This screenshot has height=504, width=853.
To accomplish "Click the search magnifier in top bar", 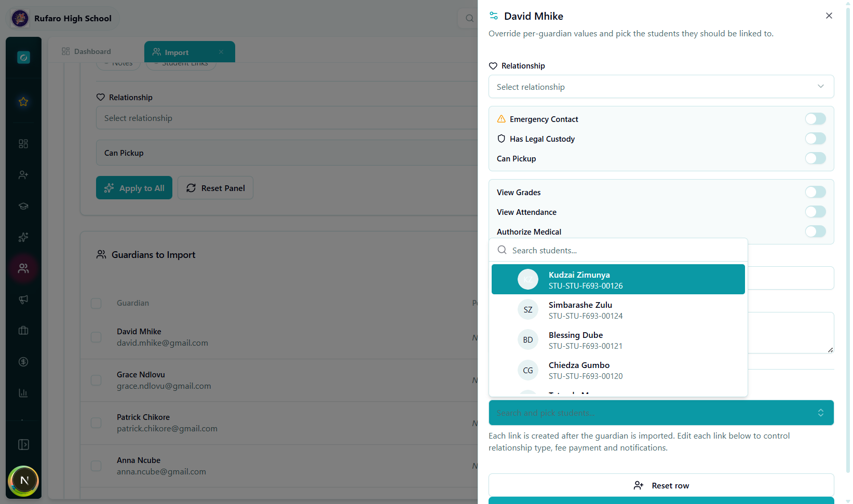I will click(469, 18).
